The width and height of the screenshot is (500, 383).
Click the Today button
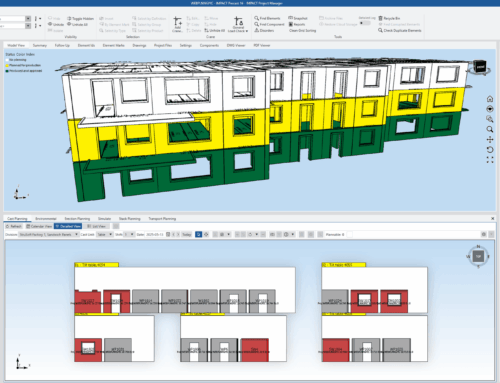point(187,234)
